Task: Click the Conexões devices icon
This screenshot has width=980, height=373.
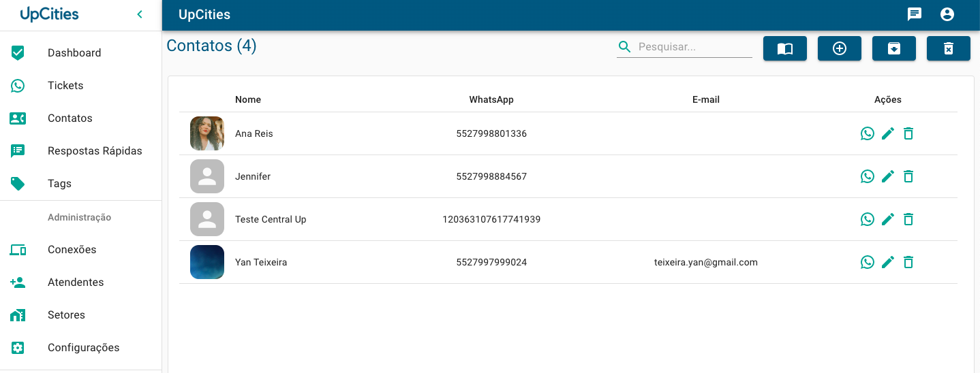Action: click(18, 250)
